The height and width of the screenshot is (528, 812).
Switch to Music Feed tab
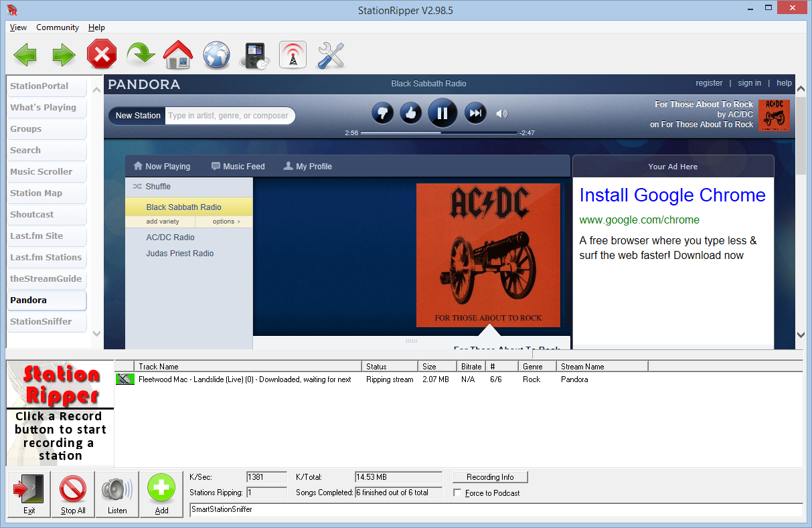pos(238,167)
